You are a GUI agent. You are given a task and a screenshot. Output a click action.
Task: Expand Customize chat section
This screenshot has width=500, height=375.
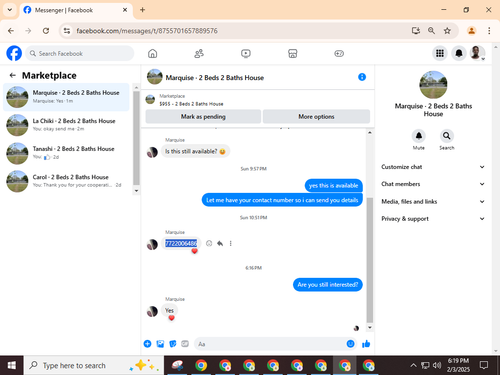click(433, 167)
